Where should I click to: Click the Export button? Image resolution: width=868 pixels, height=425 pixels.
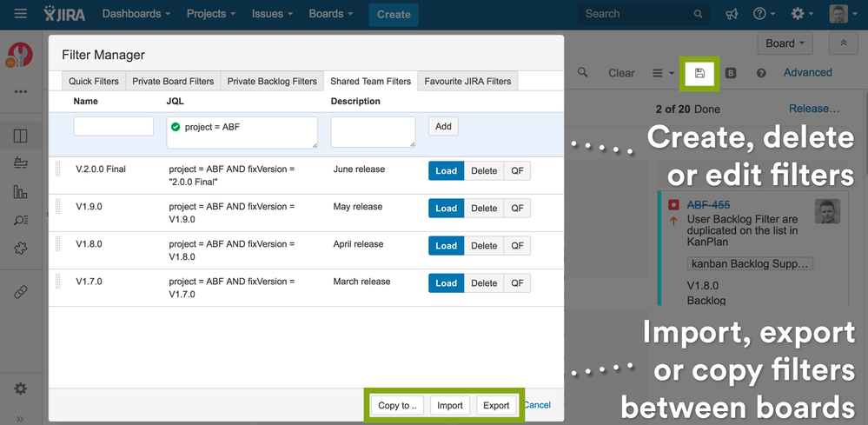pos(496,406)
